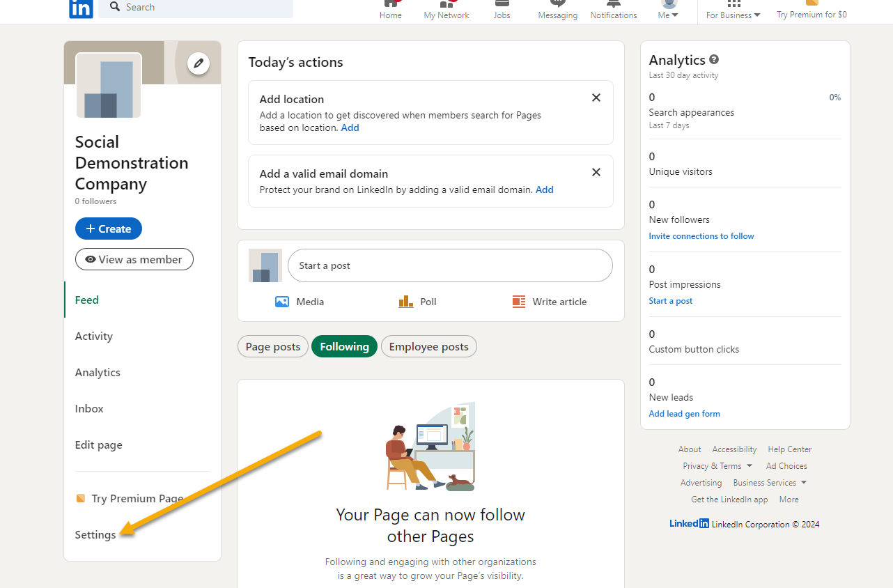Enable the Employee posts filter
This screenshot has height=588, width=893.
pos(428,346)
